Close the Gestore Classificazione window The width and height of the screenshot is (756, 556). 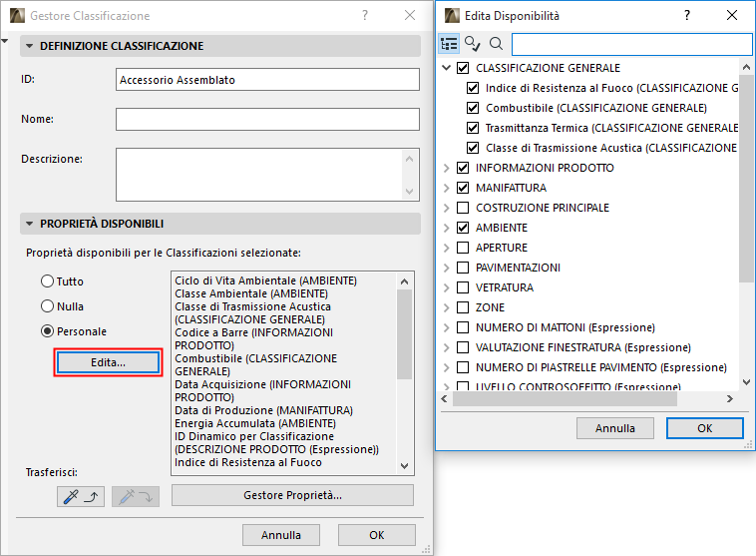tap(410, 15)
